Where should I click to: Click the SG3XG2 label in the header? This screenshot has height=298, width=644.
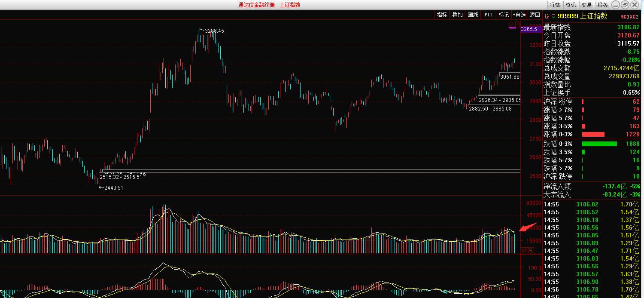click(629, 17)
